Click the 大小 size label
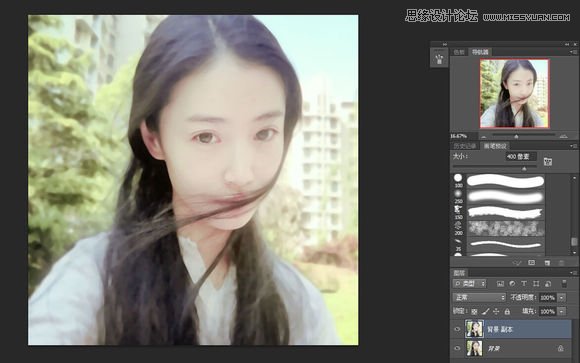This screenshot has width=580, height=363. 460,157
